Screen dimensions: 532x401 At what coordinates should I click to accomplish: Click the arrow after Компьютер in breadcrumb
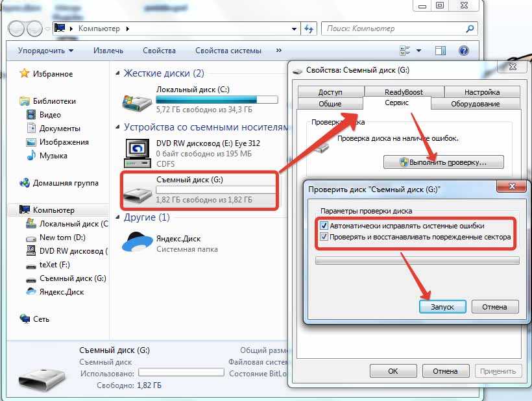coord(128,29)
